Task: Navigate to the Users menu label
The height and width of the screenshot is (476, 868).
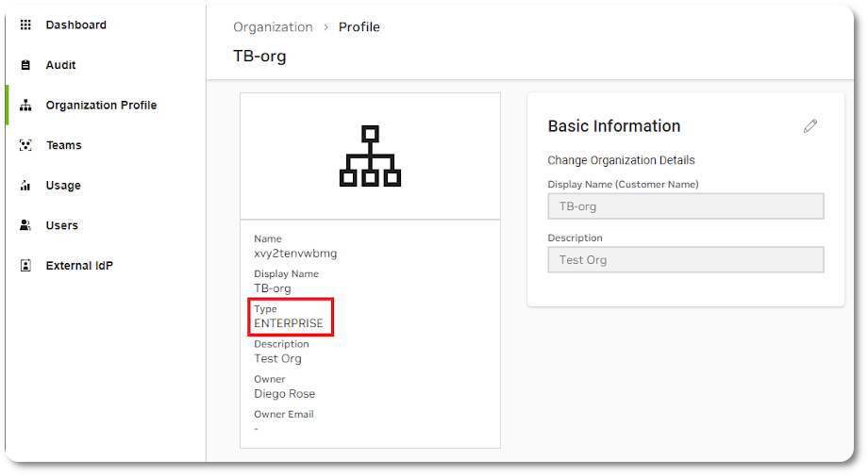Action: pos(61,225)
